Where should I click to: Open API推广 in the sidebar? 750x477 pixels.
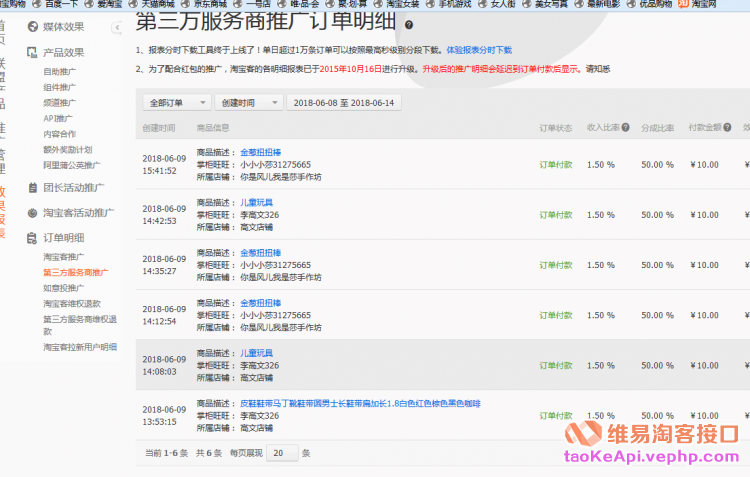(x=58, y=118)
